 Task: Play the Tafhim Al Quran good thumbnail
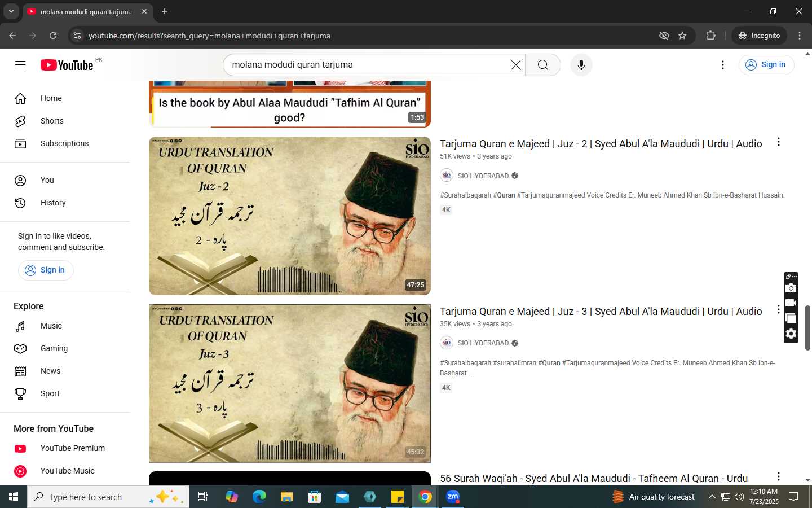[x=290, y=104]
